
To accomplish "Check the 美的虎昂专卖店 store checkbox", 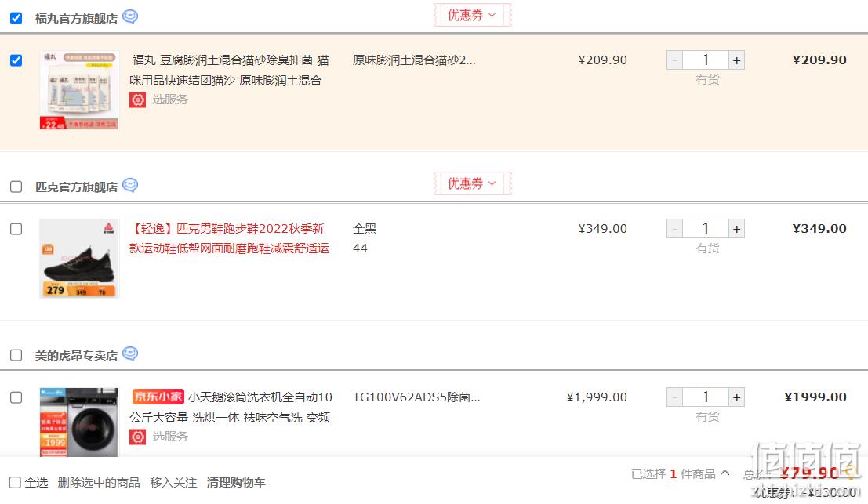I will (x=16, y=355).
